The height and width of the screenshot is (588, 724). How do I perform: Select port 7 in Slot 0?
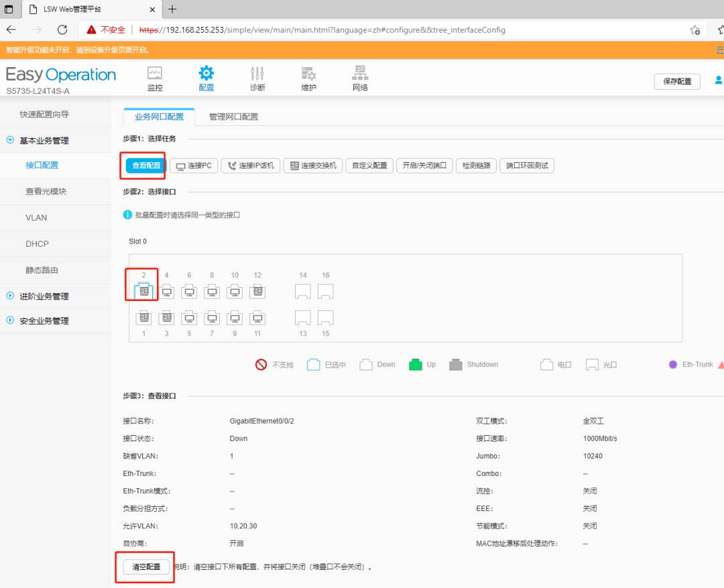(x=212, y=318)
